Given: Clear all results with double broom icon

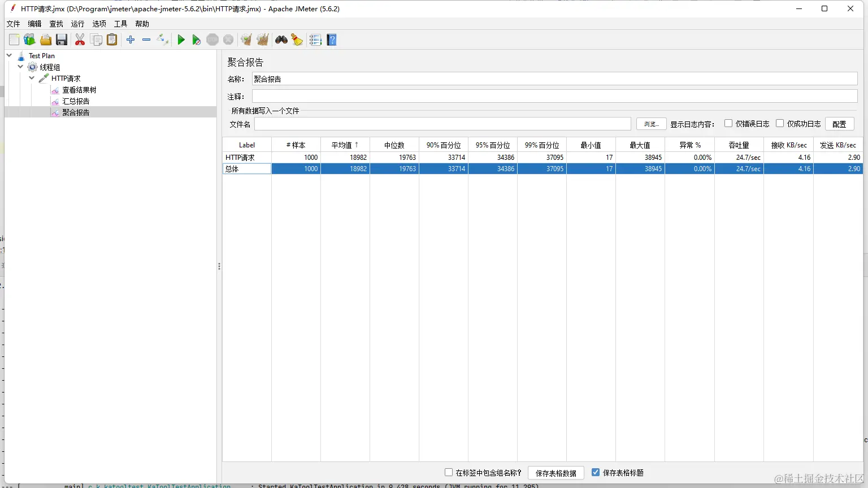Looking at the screenshot, I should point(263,40).
